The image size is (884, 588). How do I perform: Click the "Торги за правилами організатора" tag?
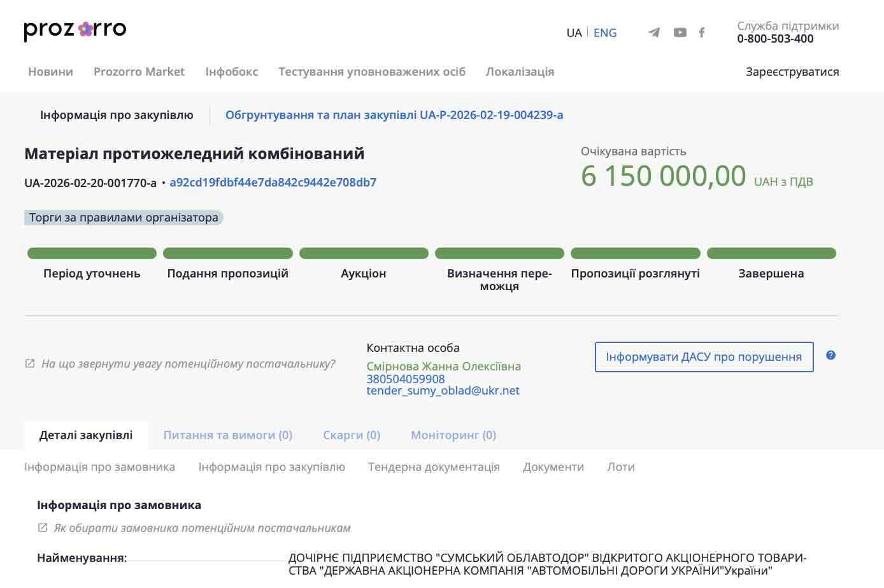click(124, 217)
